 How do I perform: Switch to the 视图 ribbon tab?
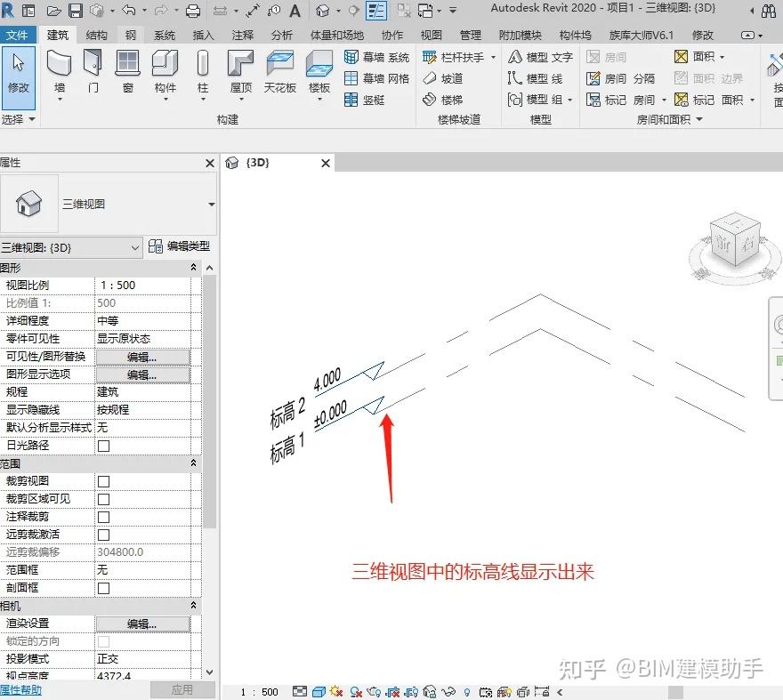coord(431,35)
